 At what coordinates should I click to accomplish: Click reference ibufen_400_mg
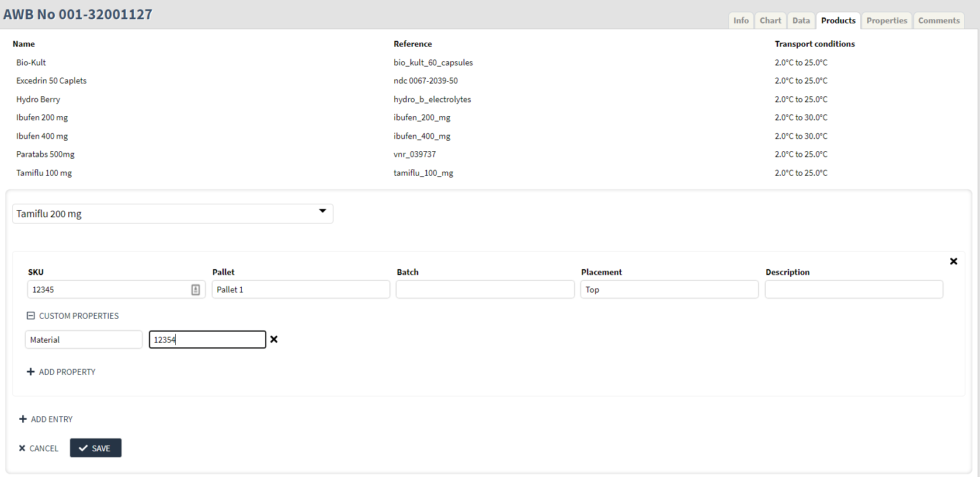tap(422, 136)
